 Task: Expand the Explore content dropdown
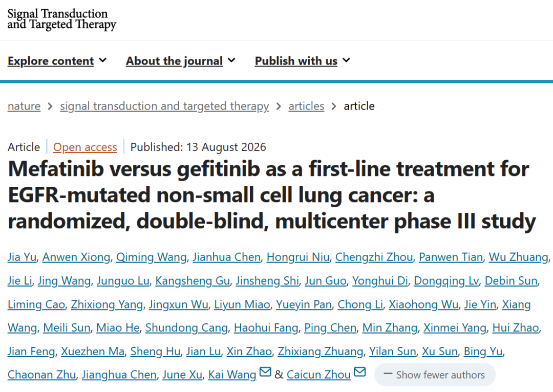57,61
